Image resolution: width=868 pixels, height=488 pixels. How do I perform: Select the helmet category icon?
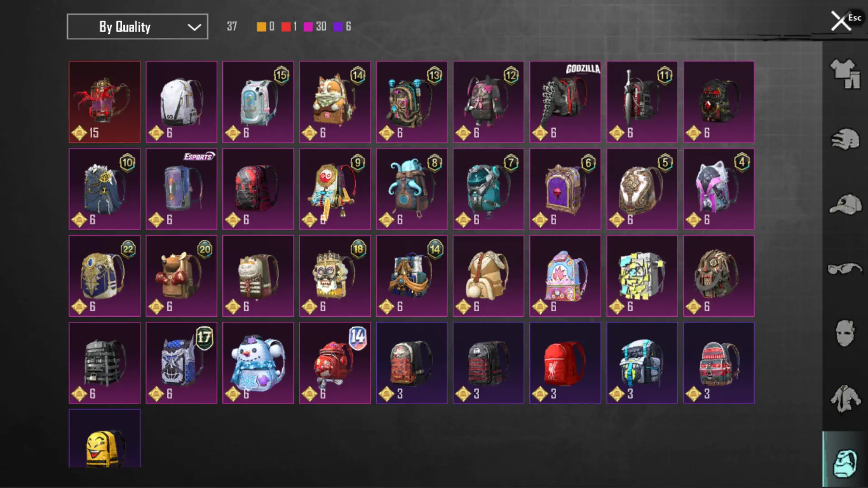[x=845, y=140]
